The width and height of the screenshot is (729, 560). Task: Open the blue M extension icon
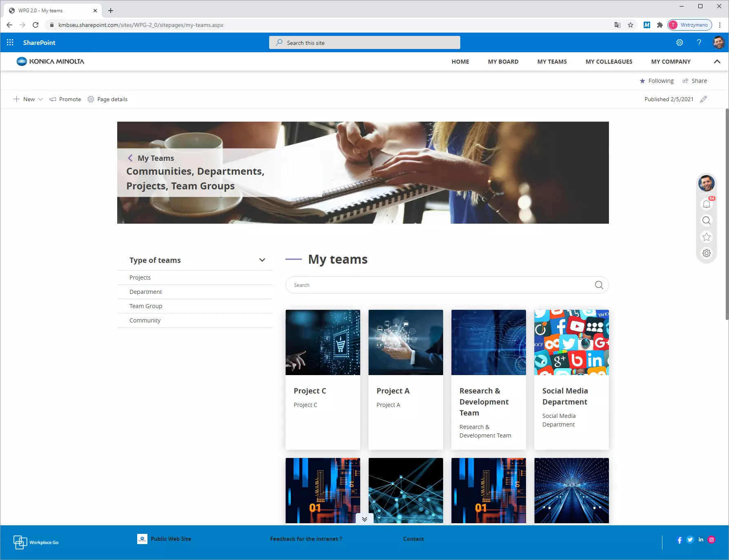(x=647, y=25)
